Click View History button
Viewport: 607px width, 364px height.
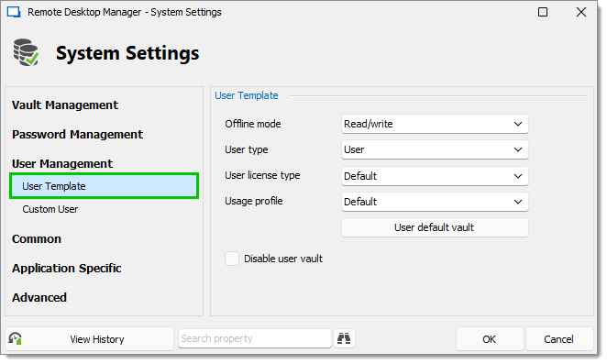tap(90, 339)
